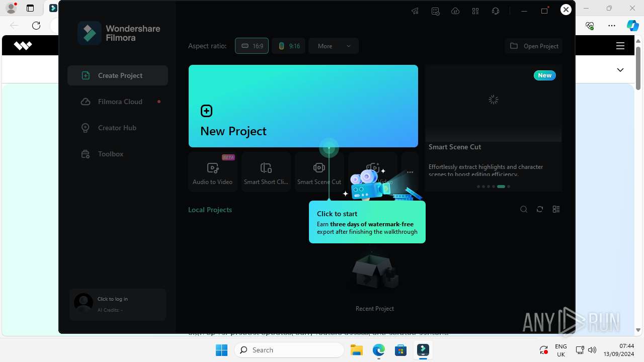Click the Wondershare Filmora logo

point(119,33)
